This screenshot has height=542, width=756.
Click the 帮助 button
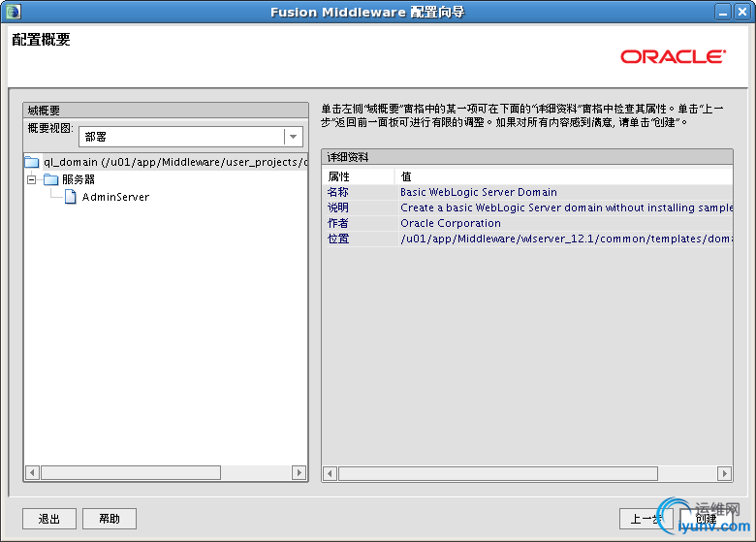pos(110,519)
